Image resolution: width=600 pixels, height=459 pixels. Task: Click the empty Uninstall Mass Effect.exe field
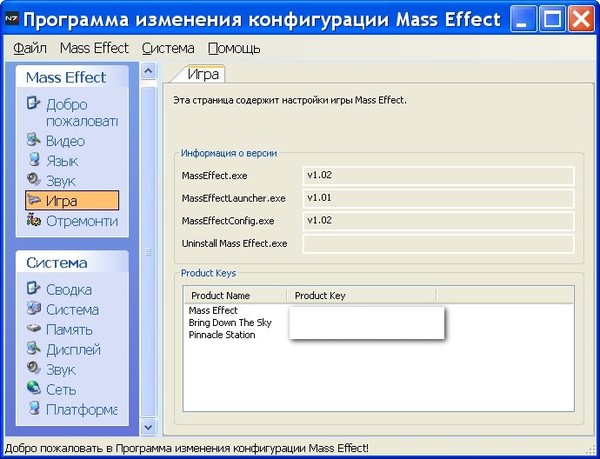point(439,244)
